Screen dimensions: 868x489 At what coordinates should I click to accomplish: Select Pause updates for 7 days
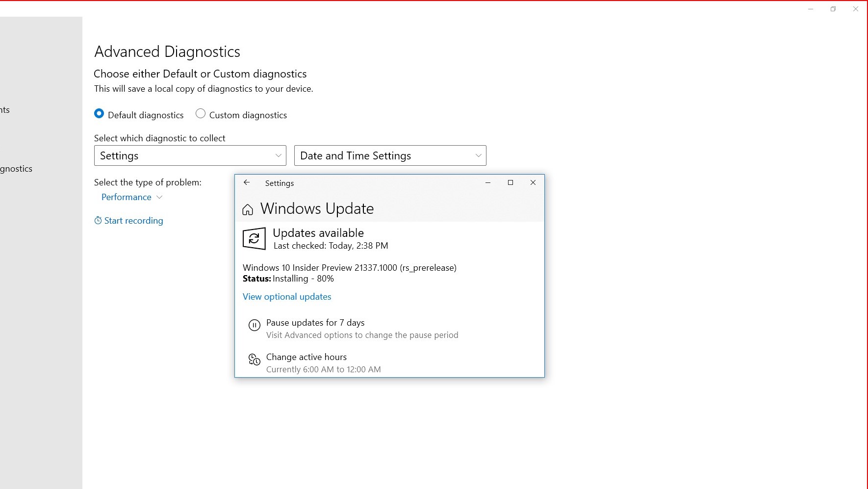[315, 323]
